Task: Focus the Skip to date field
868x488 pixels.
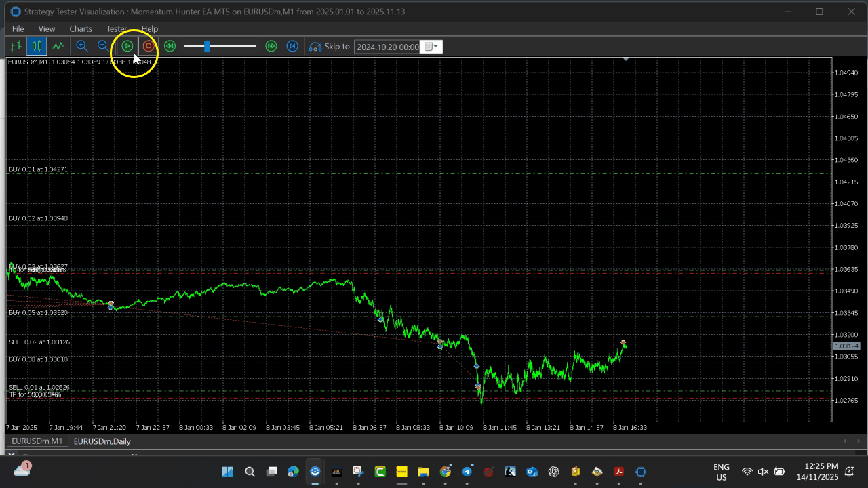Action: 387,47
